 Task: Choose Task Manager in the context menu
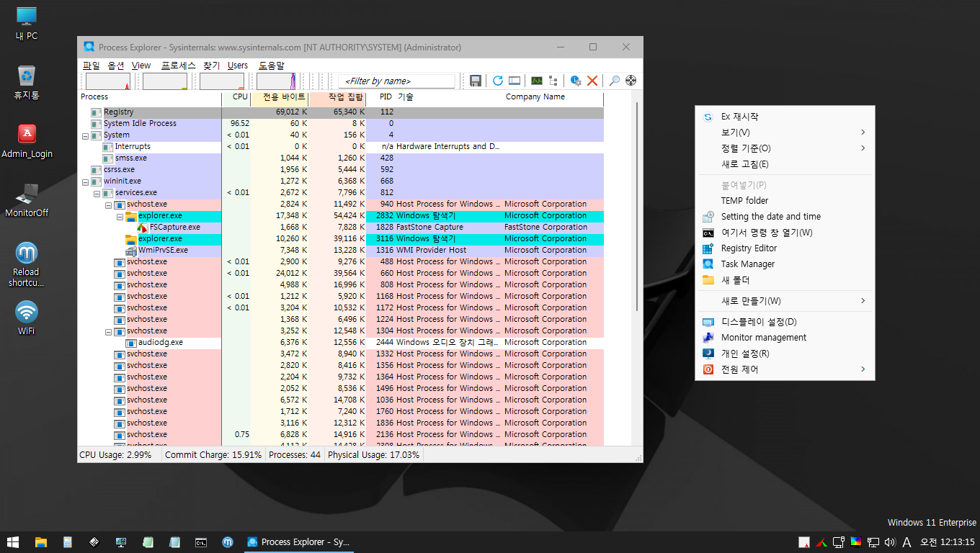coord(785,264)
